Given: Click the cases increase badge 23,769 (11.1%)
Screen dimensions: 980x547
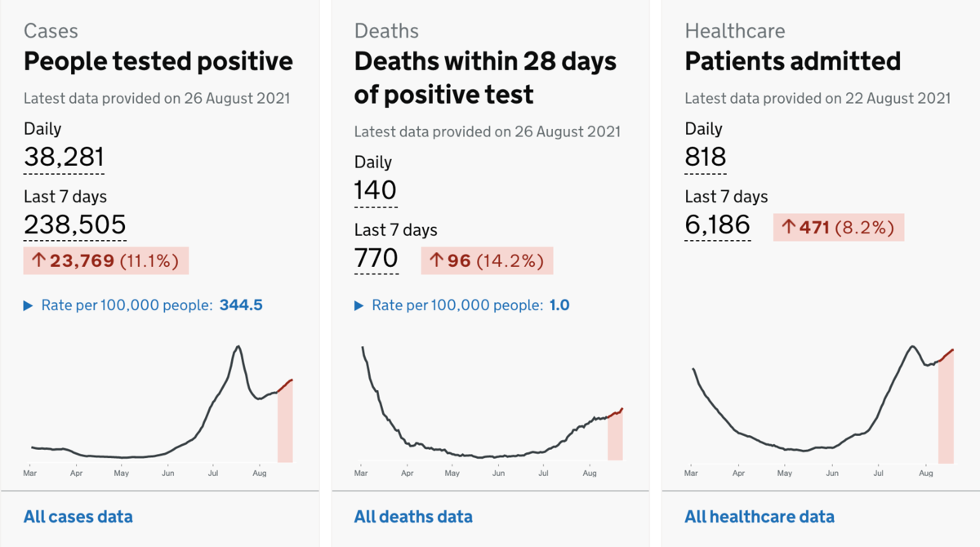Looking at the screenshot, I should pyautogui.click(x=106, y=261).
